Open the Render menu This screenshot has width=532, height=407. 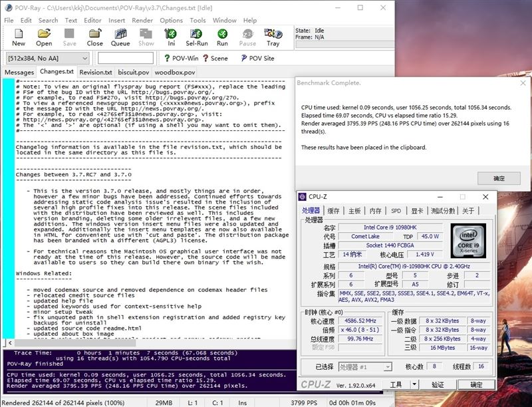tap(142, 21)
